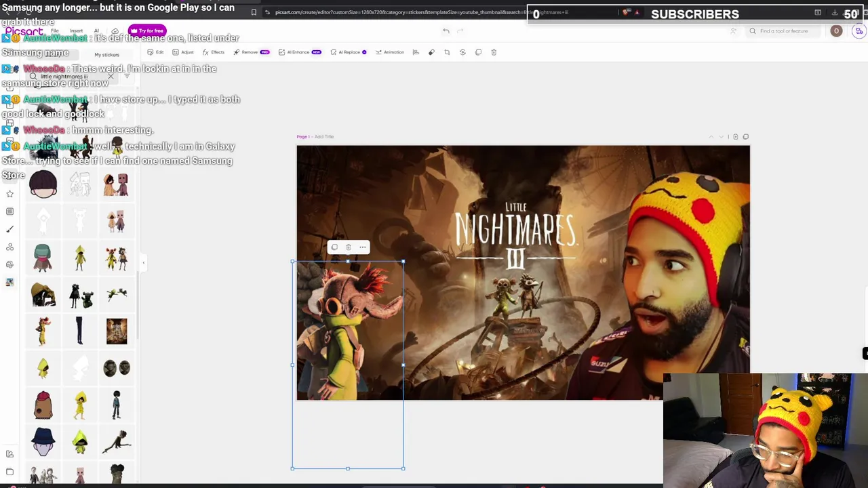Viewport: 868px width, 488px height.
Task: Select the AI Replace tool
Action: tap(349, 52)
